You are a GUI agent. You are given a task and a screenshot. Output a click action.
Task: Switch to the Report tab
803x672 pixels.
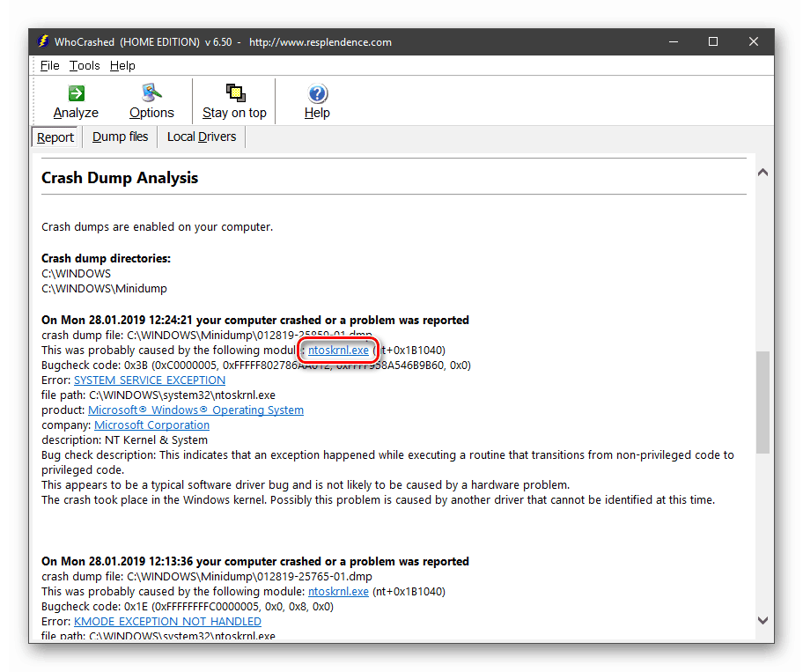click(55, 137)
